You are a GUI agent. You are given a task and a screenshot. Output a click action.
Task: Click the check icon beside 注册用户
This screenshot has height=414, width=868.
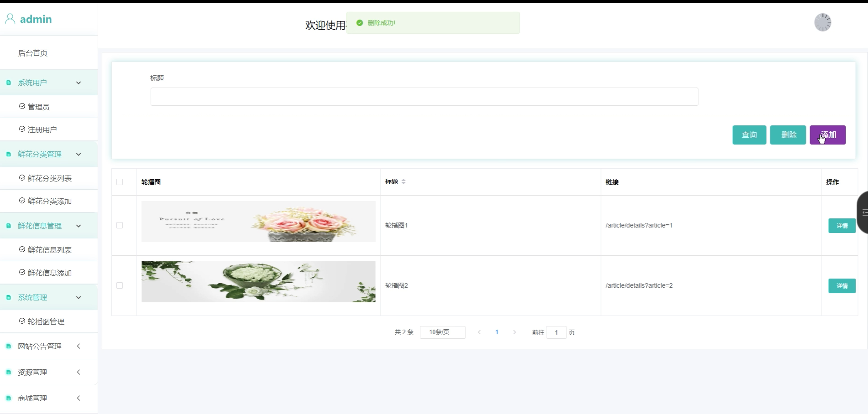coord(22,129)
